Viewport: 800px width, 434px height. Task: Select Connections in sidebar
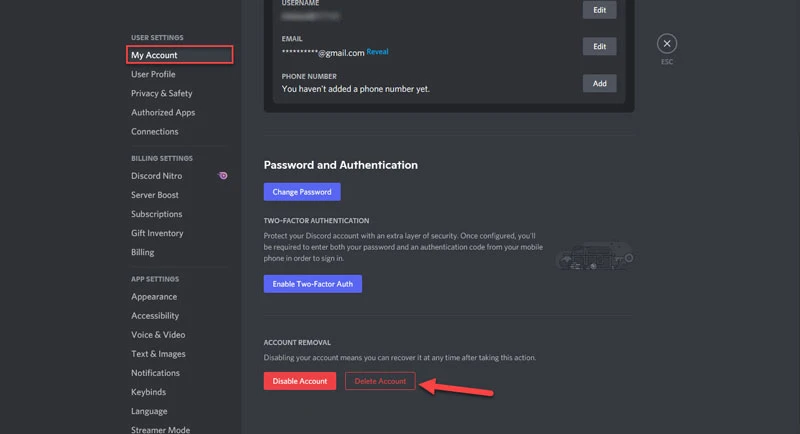tap(155, 132)
